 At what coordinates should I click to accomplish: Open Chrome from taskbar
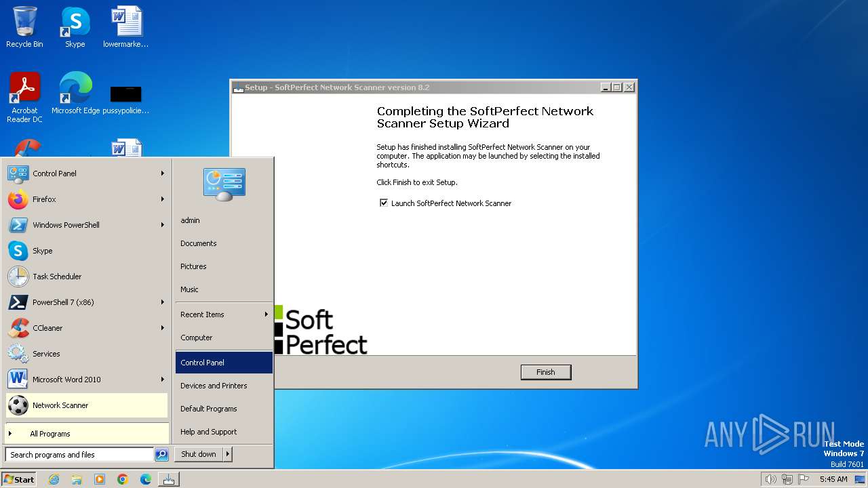(x=123, y=479)
